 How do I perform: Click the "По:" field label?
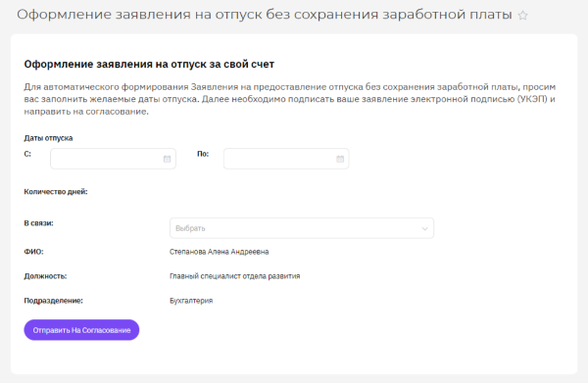click(x=203, y=154)
